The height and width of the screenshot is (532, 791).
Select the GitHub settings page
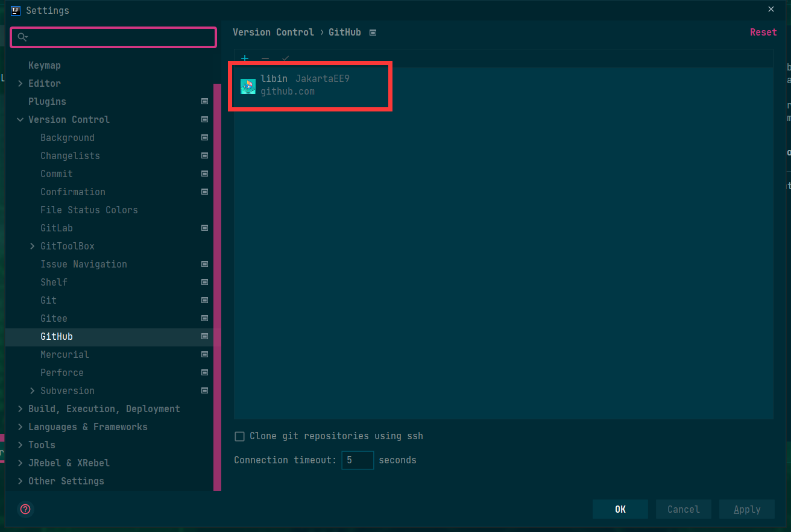[57, 336]
